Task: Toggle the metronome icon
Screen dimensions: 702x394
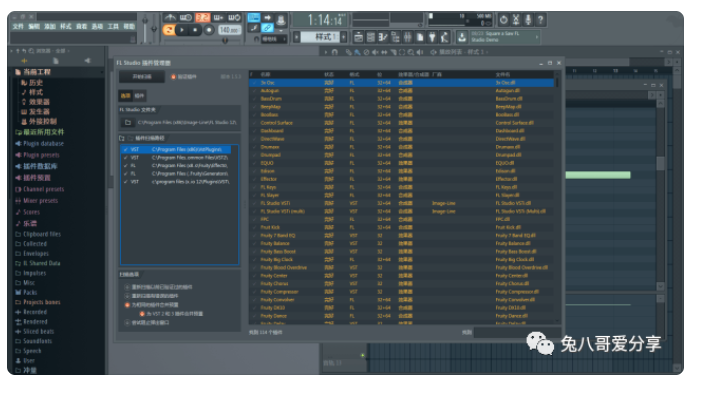Action: point(170,17)
